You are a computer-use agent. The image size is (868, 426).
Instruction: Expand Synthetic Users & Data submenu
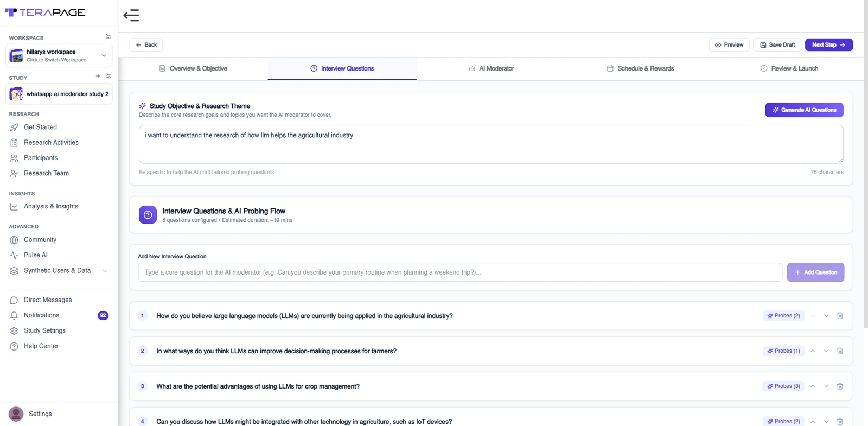pyautogui.click(x=105, y=271)
